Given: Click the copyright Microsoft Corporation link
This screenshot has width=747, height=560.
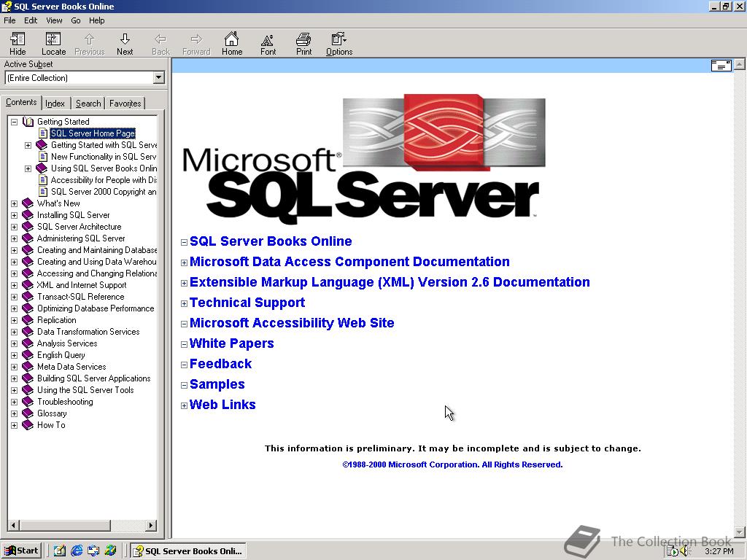Looking at the screenshot, I should (452, 464).
